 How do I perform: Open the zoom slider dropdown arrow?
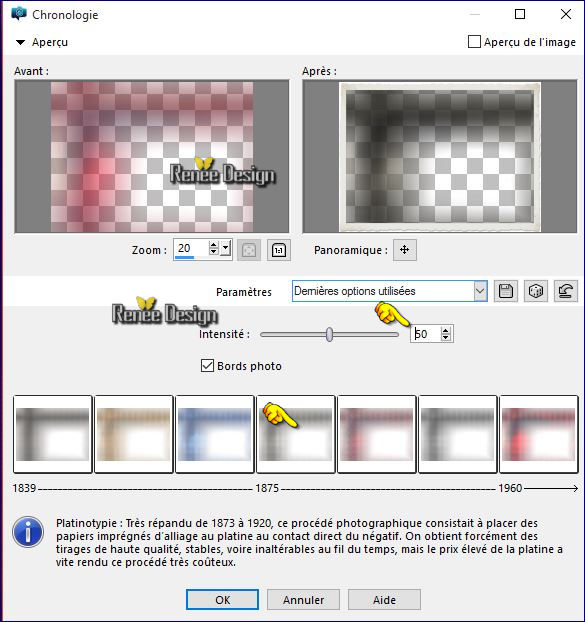tap(225, 250)
